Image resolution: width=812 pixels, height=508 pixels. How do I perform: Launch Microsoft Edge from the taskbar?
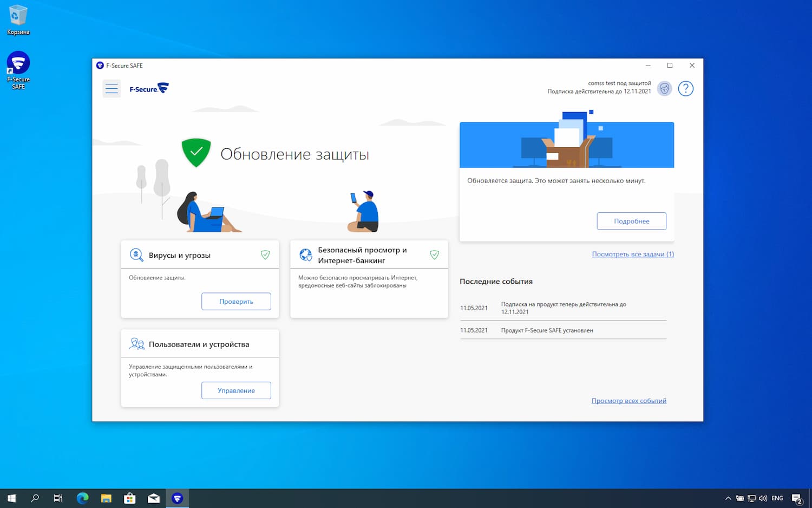(x=82, y=498)
